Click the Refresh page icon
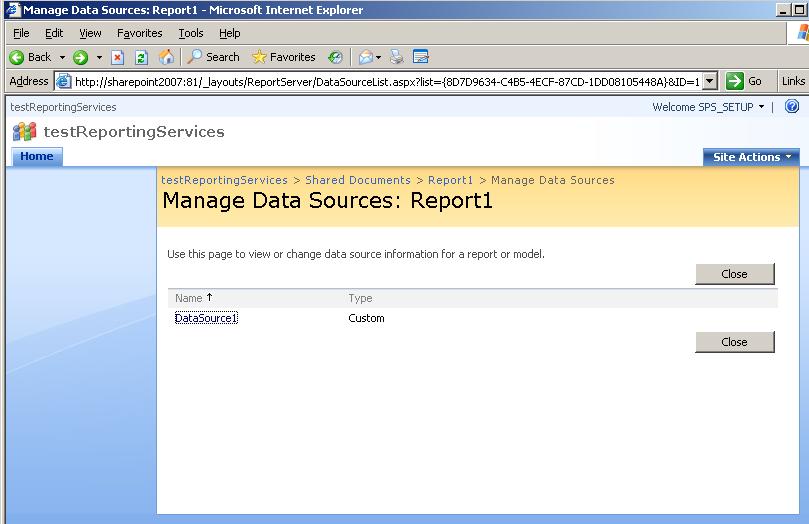Screen dimensions: 809x524 coord(141,57)
